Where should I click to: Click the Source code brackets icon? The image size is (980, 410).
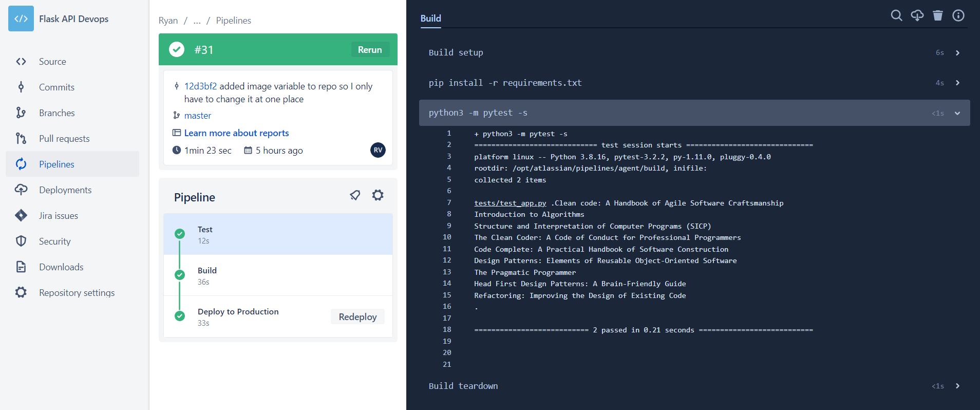[x=21, y=62]
